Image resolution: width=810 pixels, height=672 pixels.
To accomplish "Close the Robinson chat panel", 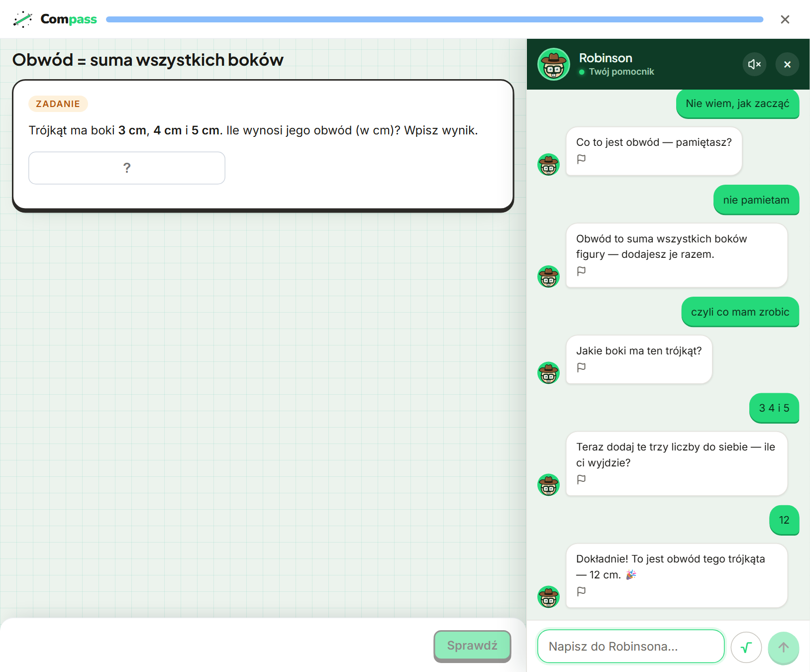I will [787, 64].
